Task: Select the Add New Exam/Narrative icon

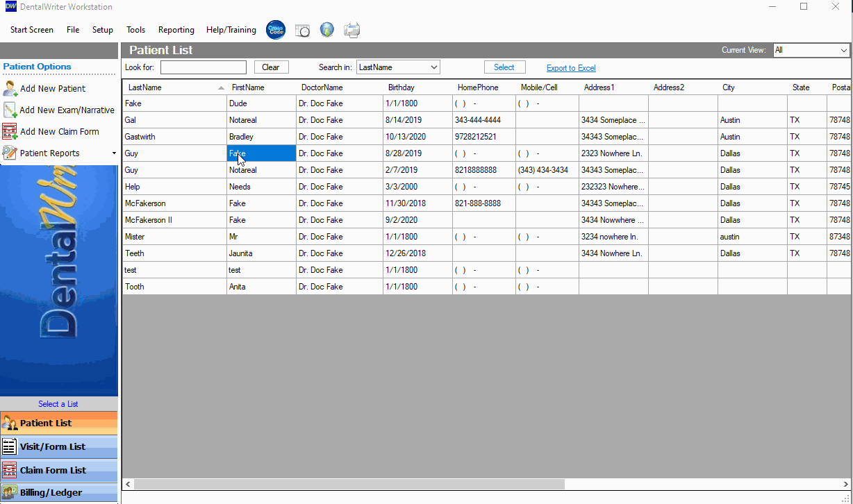Action: [11, 110]
